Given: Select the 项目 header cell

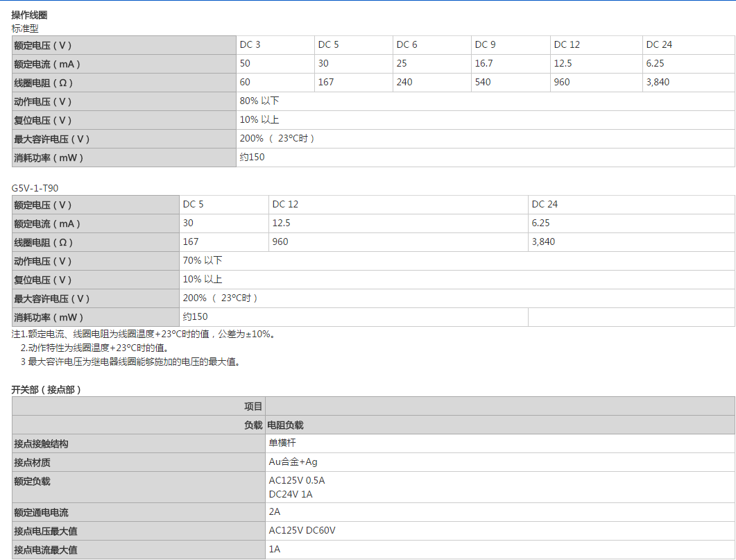Looking at the screenshot, I should click(253, 407).
